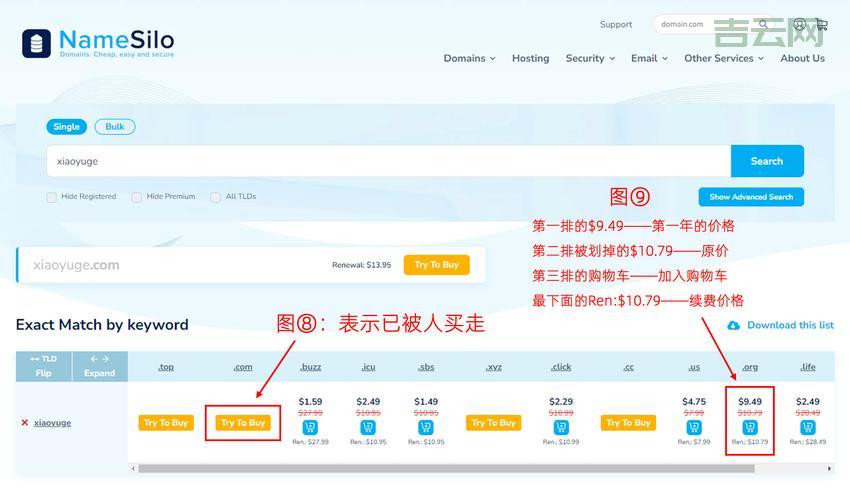Add the .org domain to cart
This screenshot has height=500, width=850.
[750, 427]
